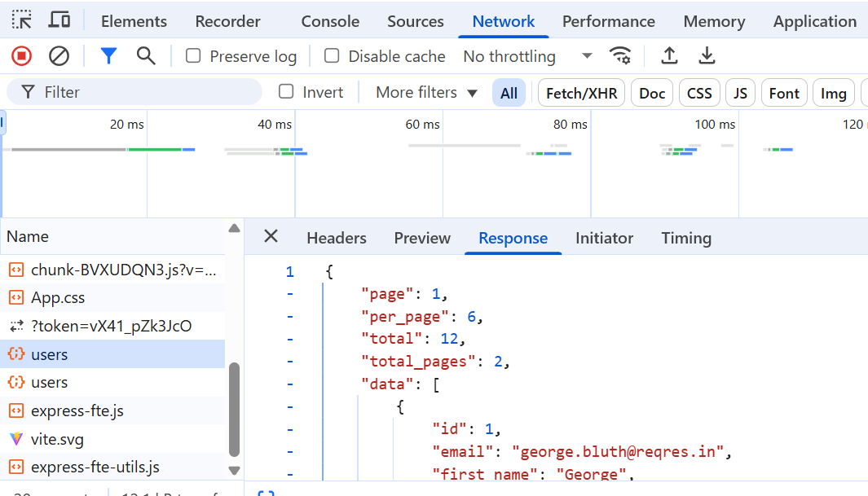The image size is (868, 496).
Task: Filter by Doc requests
Action: coord(652,93)
